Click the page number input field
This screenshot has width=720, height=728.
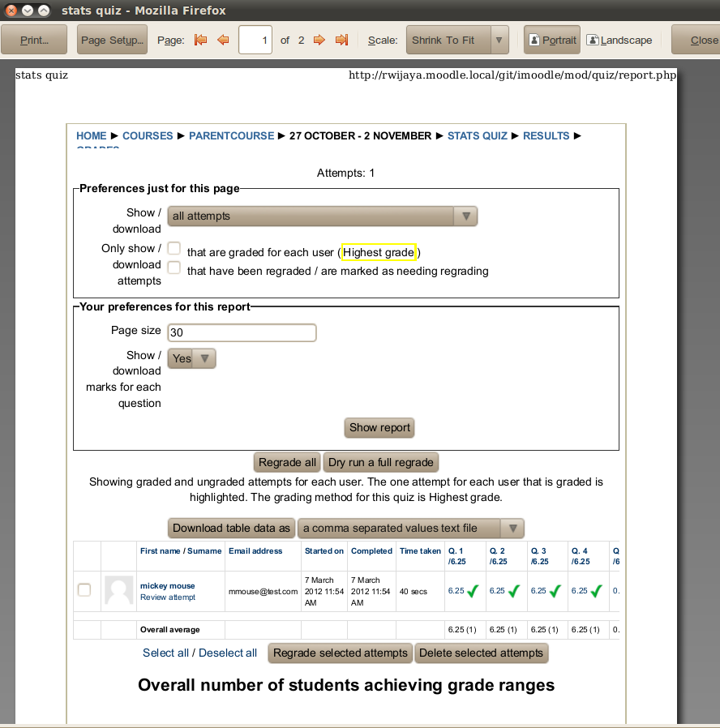[x=255, y=40]
